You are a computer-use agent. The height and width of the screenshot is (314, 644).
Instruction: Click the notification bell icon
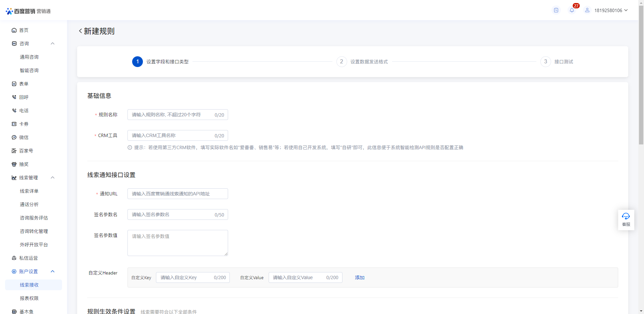(572, 10)
